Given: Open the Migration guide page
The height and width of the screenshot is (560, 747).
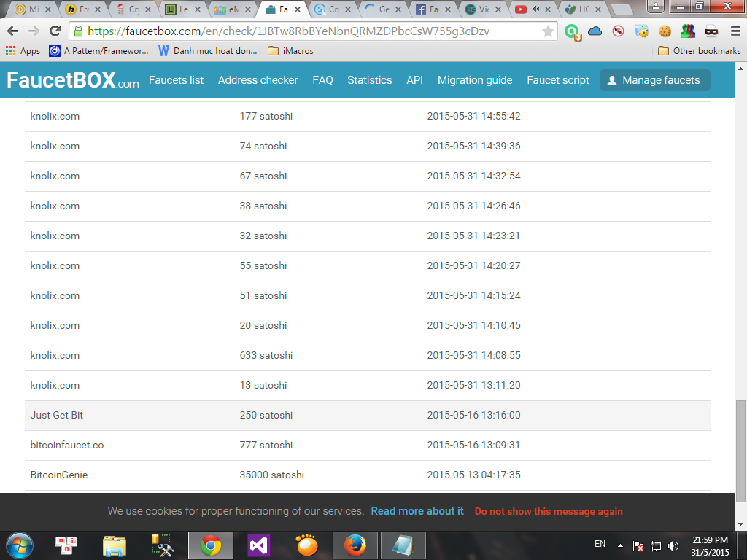Looking at the screenshot, I should [475, 80].
